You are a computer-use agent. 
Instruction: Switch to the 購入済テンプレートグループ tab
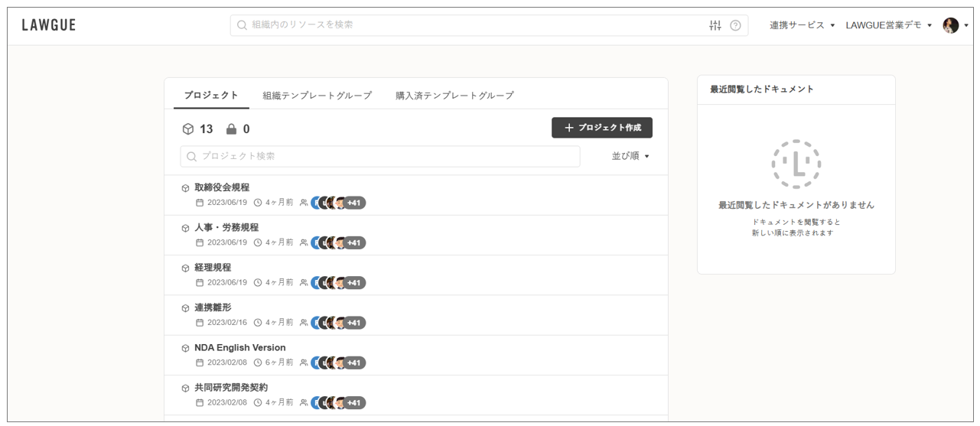(454, 96)
